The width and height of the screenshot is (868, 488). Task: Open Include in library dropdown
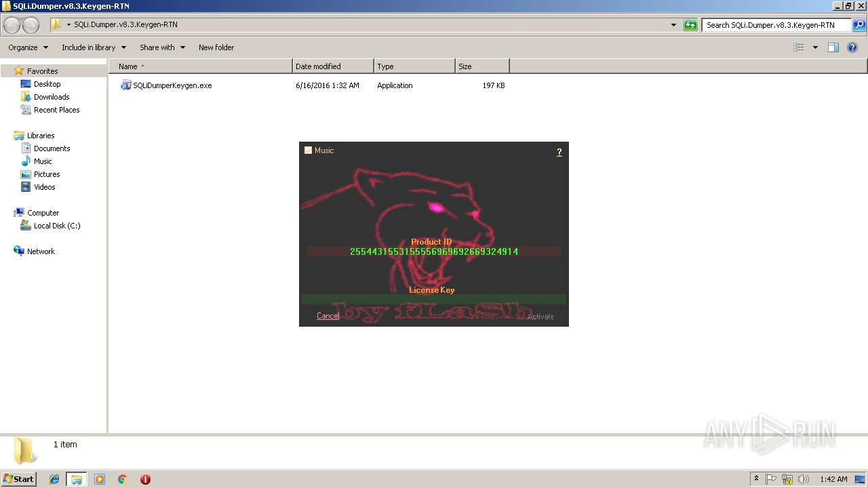point(94,47)
